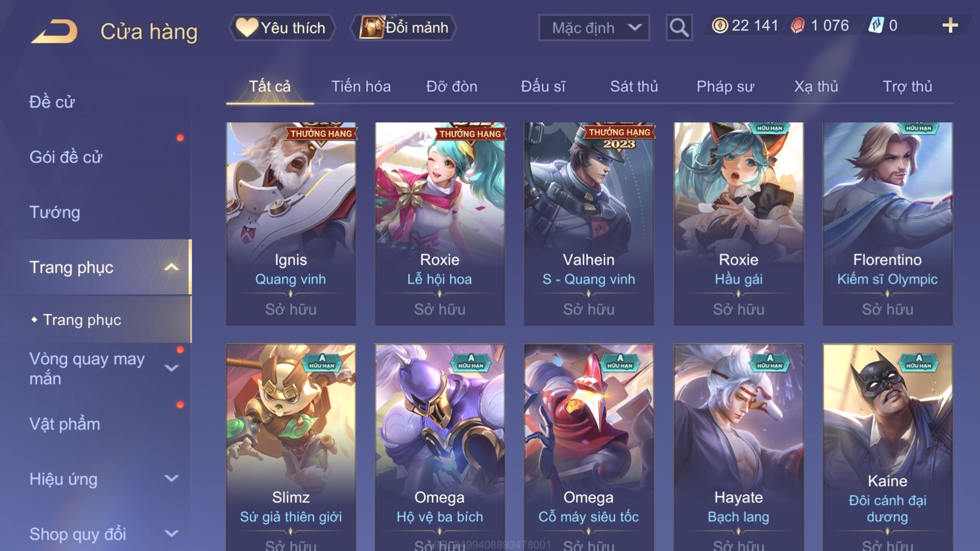Image resolution: width=980 pixels, height=551 pixels.
Task: Select the Florentino Kiếm sĩ Olympic card
Action: [x=887, y=224]
